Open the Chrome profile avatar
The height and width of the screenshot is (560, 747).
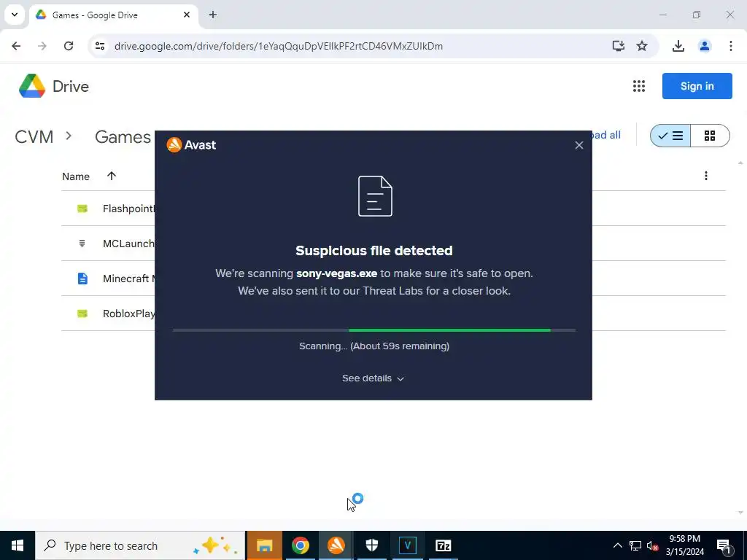tap(705, 46)
